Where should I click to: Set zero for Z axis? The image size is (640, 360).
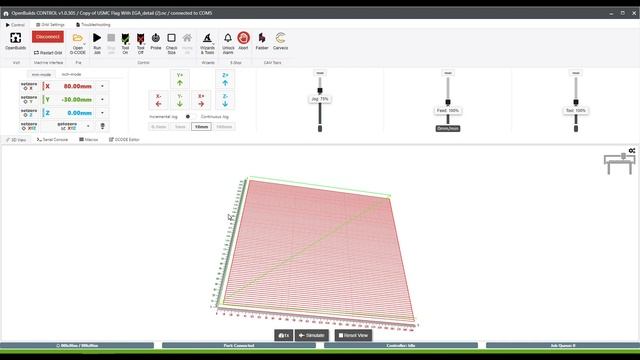(29, 113)
